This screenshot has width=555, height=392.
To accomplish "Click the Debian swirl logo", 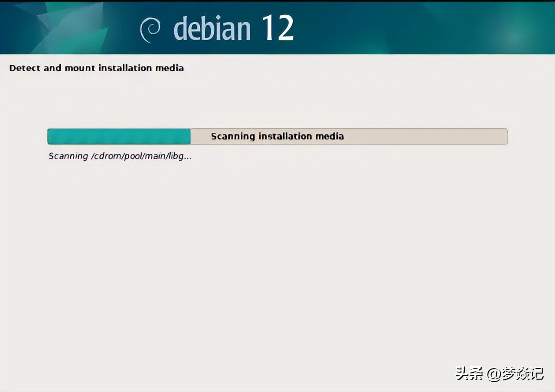I will (150, 30).
